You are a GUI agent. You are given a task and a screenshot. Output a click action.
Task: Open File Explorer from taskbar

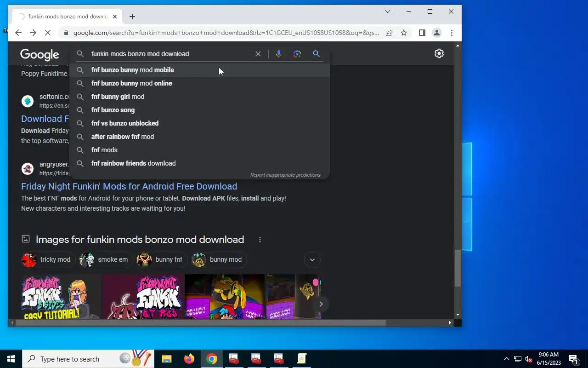point(166,359)
